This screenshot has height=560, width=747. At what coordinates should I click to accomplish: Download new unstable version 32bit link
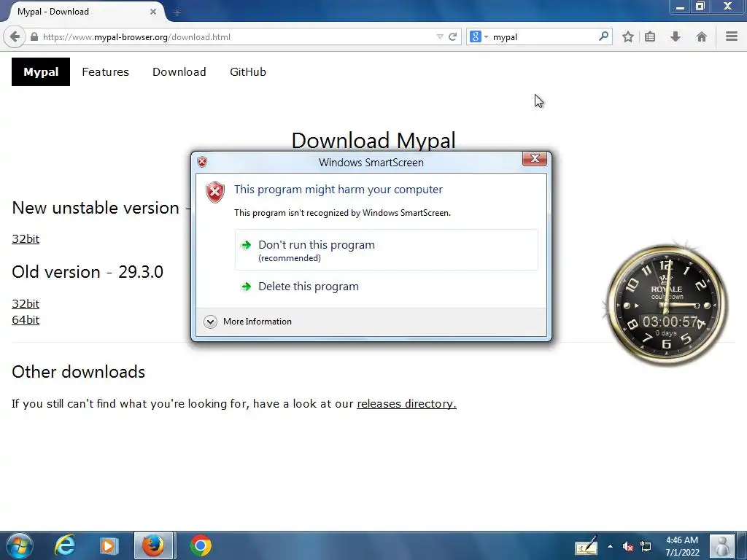[x=26, y=238]
